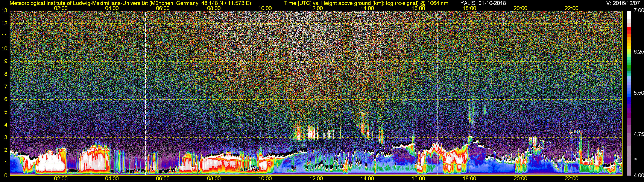
Task: Click the 9 km height axis label
Action: pos(6,61)
